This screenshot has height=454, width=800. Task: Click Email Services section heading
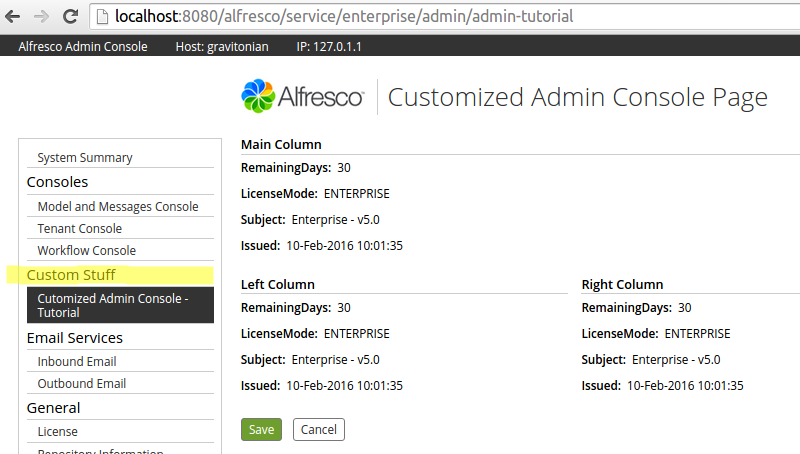[x=74, y=338]
